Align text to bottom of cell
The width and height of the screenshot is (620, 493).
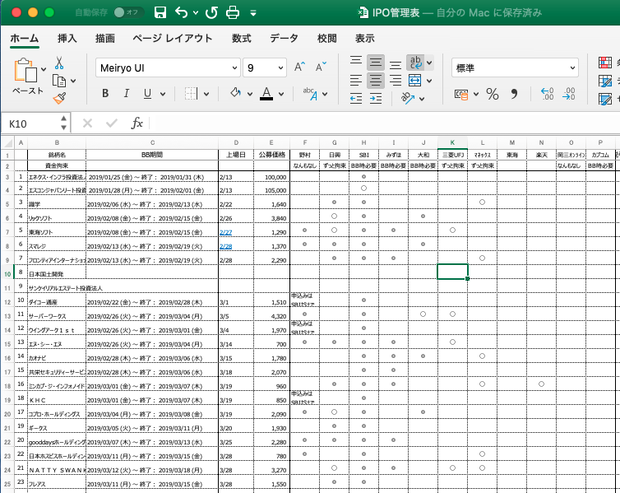(x=395, y=65)
